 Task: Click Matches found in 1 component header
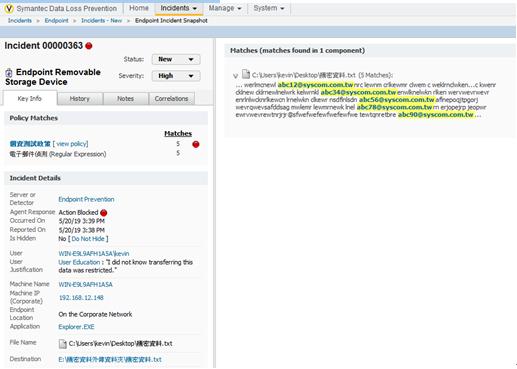297,51
